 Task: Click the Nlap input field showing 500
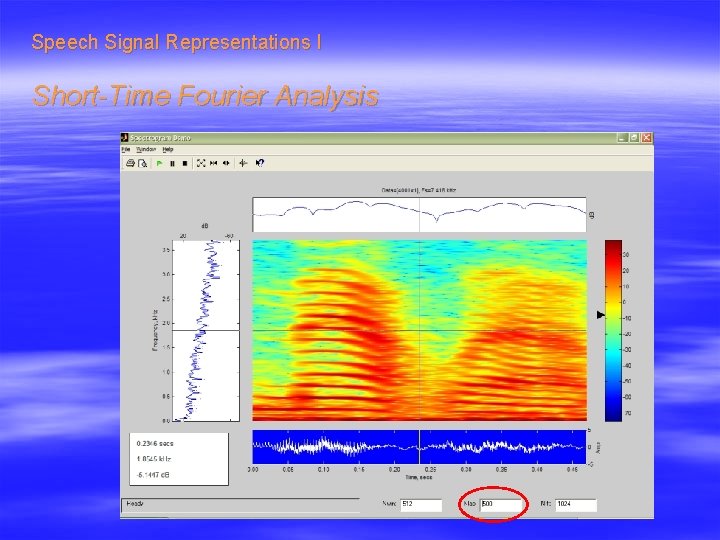501,505
